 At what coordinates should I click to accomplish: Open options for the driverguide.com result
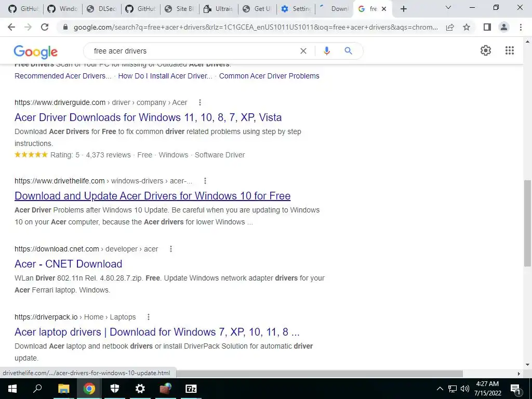[200, 102]
